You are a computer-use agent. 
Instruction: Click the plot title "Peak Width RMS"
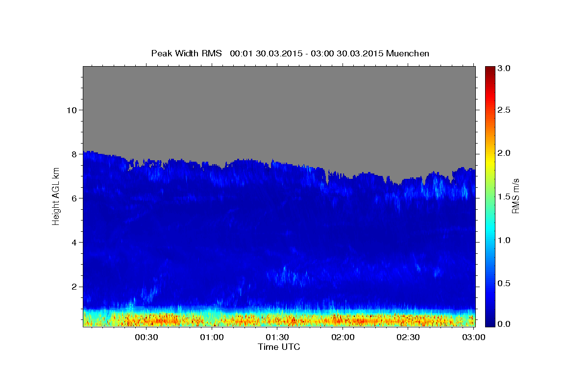coord(186,53)
